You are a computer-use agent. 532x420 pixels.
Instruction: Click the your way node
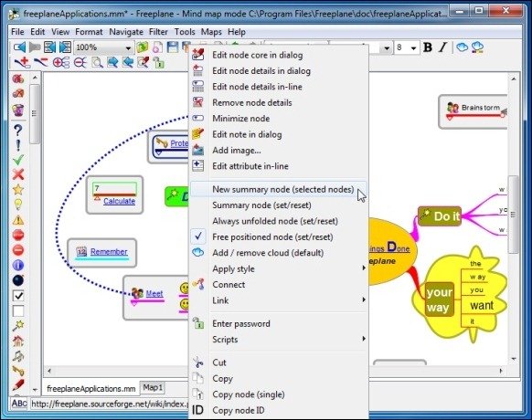pos(440,299)
